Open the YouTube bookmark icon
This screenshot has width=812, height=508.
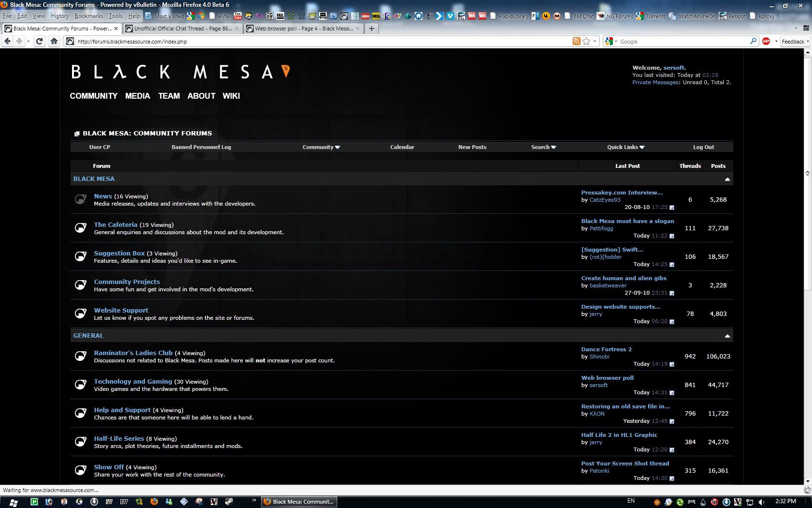[238, 16]
